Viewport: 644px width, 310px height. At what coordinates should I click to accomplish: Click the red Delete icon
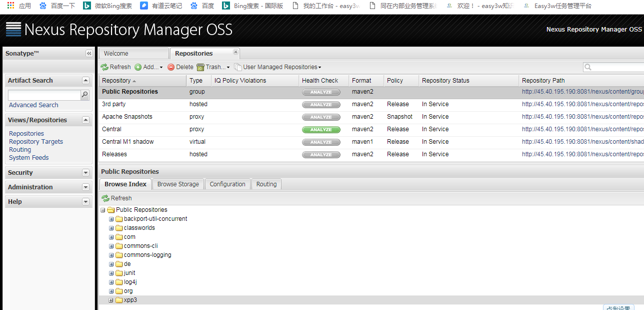(171, 67)
